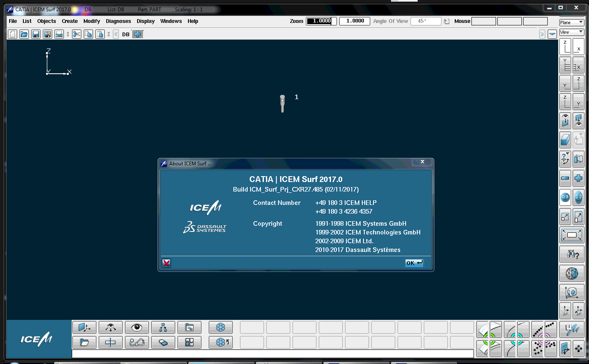Click the coordinate plane icon in the bottom panel
The width and height of the screenshot is (589, 364).
tap(84, 327)
